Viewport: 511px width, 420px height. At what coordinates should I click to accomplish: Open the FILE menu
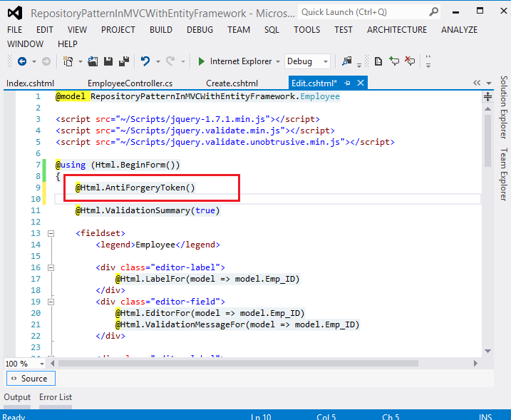point(15,30)
